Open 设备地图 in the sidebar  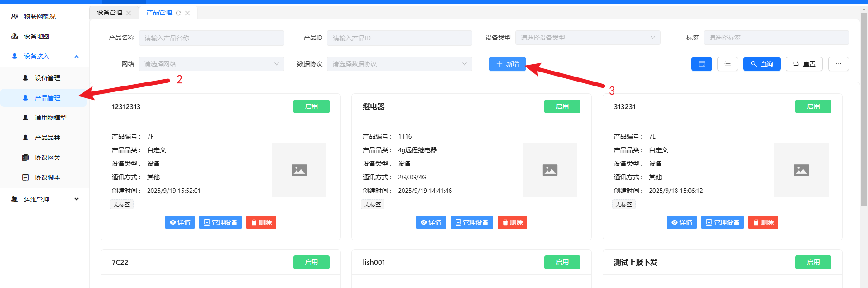click(36, 36)
